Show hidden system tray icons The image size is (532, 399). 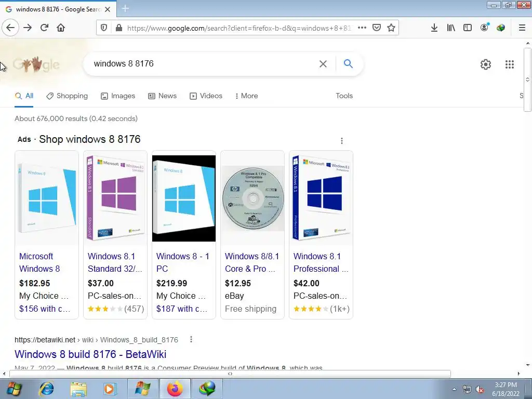point(454,389)
